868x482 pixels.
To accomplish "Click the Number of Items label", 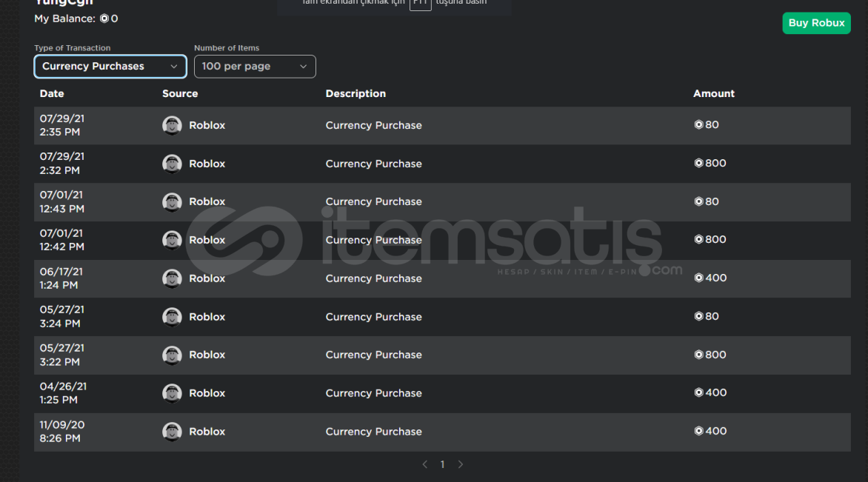I will [x=227, y=48].
